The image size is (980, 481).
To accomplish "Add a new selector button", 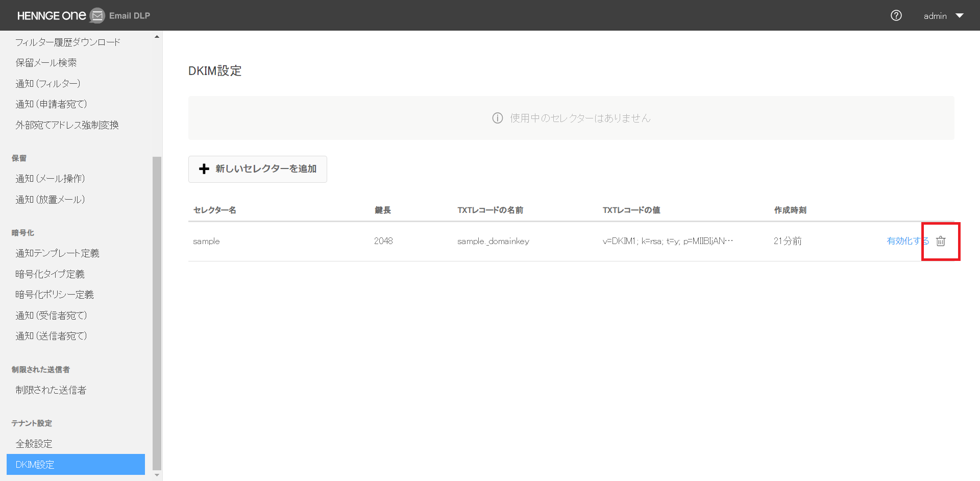I will click(258, 169).
